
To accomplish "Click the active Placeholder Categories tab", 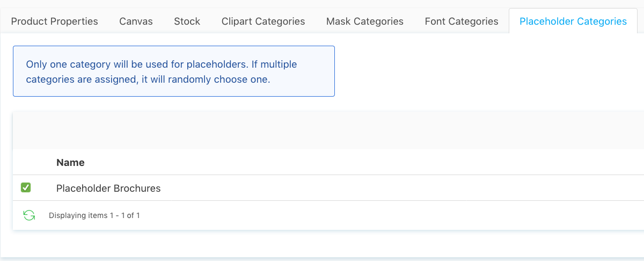I will click(x=573, y=21).
